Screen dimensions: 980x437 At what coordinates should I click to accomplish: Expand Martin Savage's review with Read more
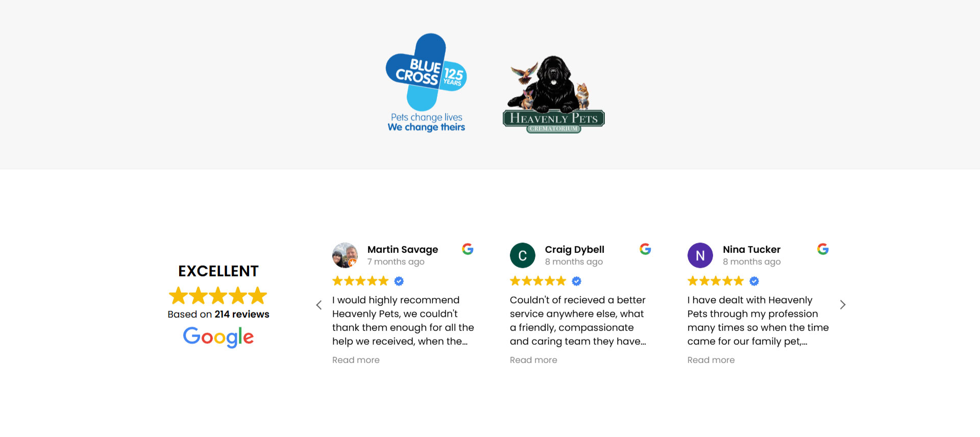click(x=356, y=360)
